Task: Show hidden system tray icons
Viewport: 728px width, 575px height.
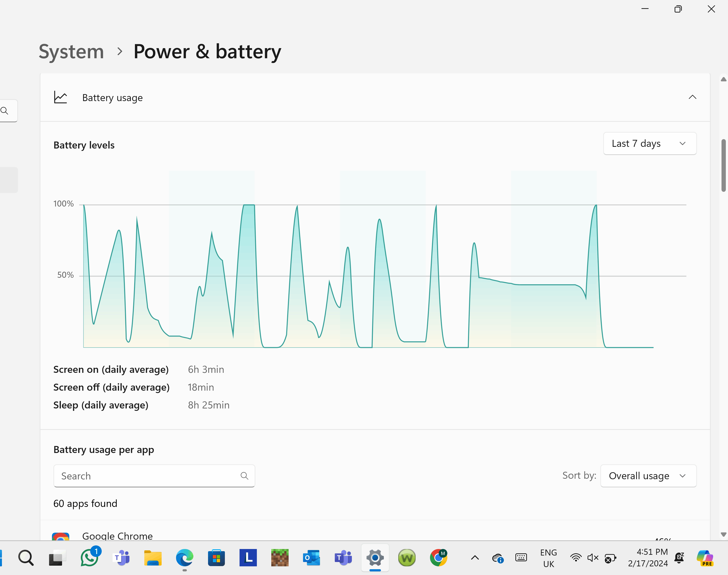Action: [475, 558]
